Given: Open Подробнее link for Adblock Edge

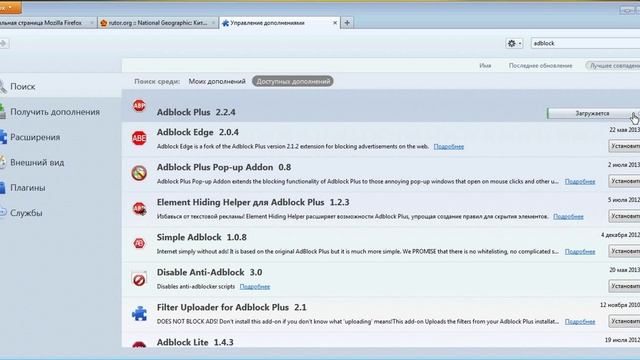Looking at the screenshot, I should click(x=449, y=147).
